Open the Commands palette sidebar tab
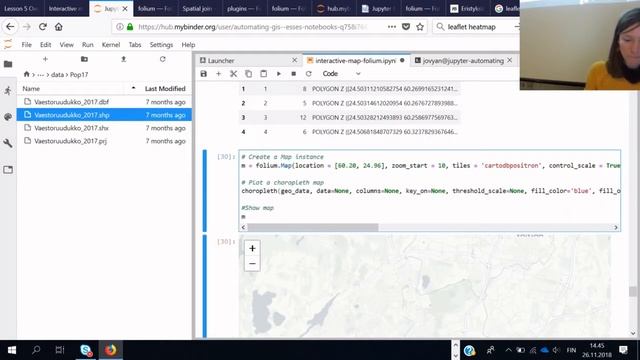This screenshot has width=640, height=360. 8,117
